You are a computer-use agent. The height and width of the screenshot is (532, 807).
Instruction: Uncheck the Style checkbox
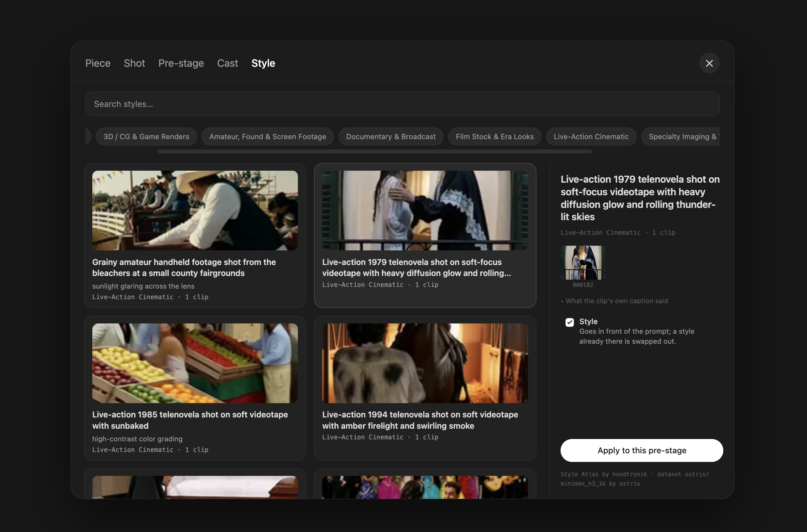pos(570,322)
